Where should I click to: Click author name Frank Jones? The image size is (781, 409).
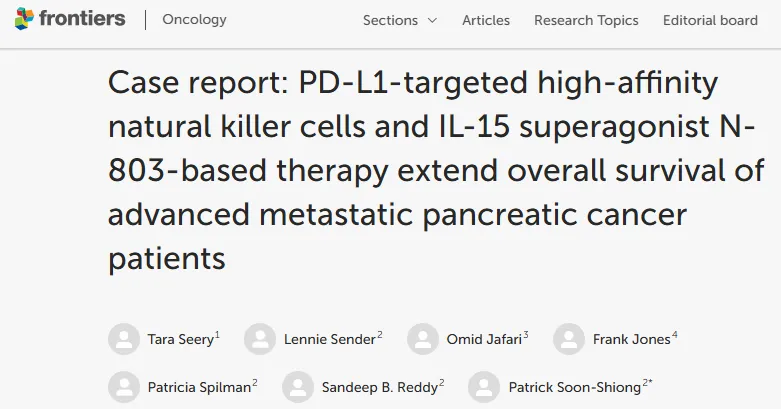coord(631,339)
